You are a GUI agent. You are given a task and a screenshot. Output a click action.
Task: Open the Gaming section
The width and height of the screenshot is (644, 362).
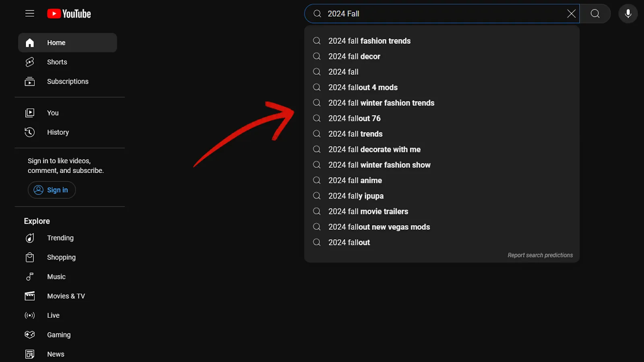[58, 335]
